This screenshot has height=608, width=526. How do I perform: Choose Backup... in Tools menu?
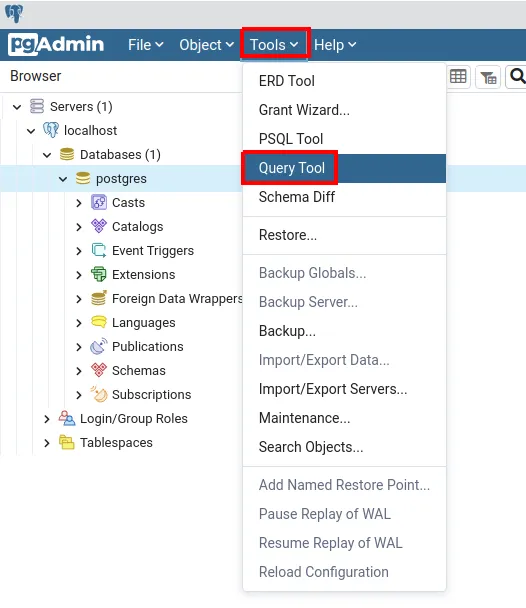[344, 331]
